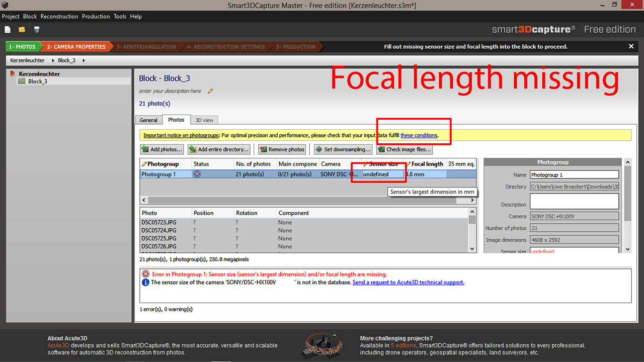The image size is (644, 362).
Task: Click the blue info icon in message panel
Action: 145,282
